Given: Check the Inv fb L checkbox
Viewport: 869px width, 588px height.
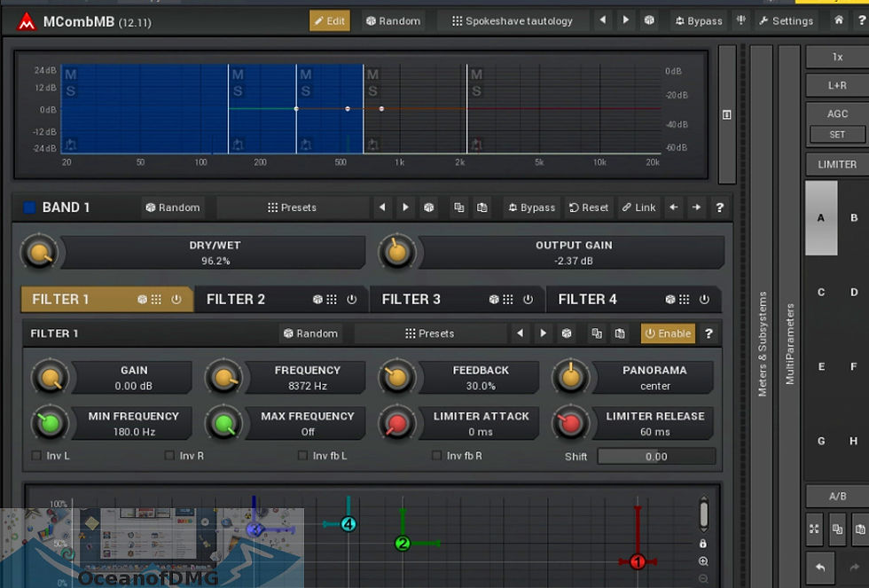Looking at the screenshot, I should [302, 456].
